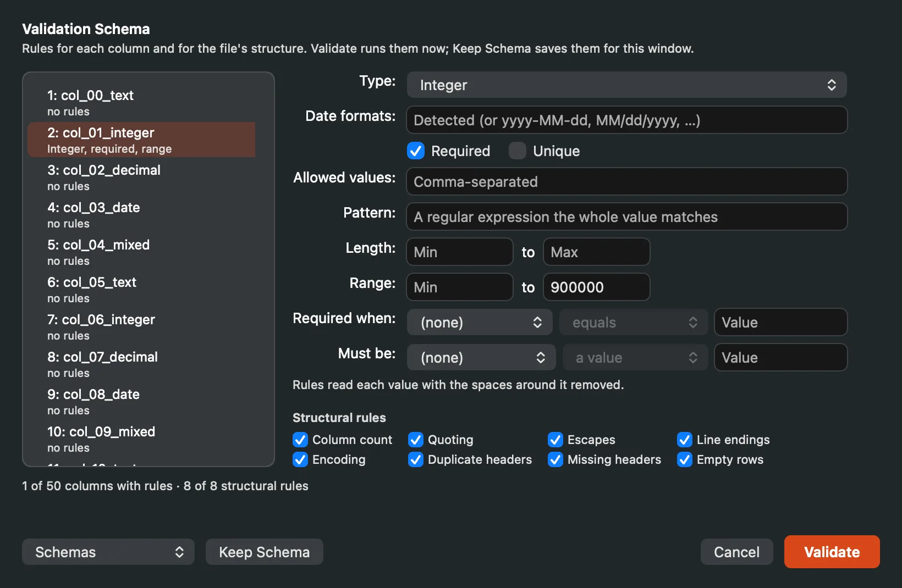Screen dimensions: 902x588
Task: Select column 1: col_00_text
Action: pos(141,103)
